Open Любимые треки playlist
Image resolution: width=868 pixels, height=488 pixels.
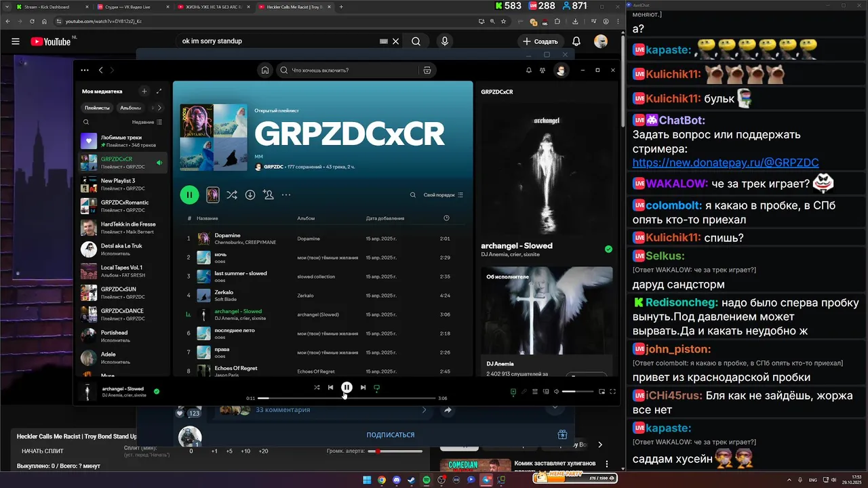point(123,141)
